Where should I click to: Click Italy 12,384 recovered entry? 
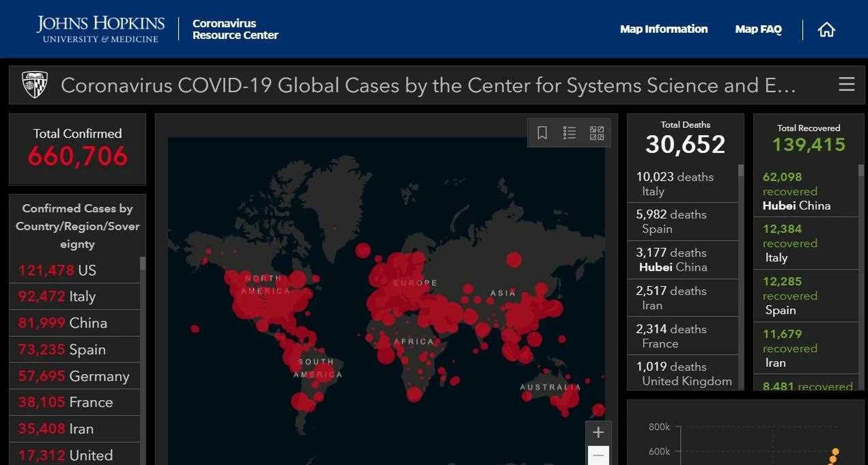coord(806,243)
